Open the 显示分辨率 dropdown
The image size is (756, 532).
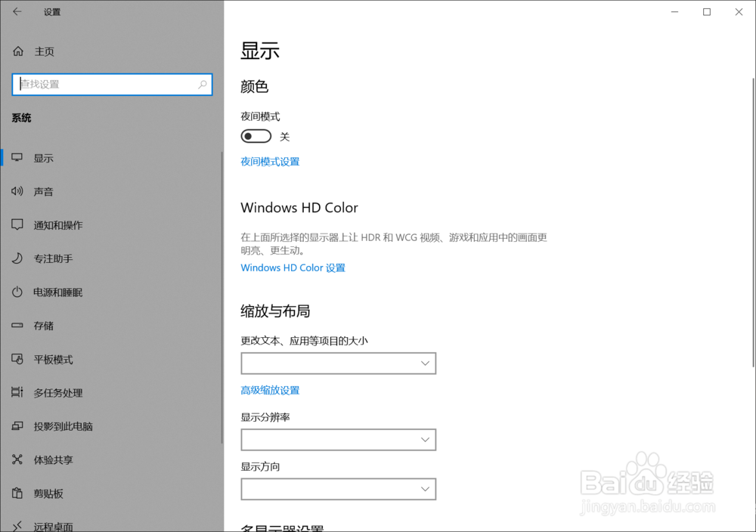click(339, 440)
